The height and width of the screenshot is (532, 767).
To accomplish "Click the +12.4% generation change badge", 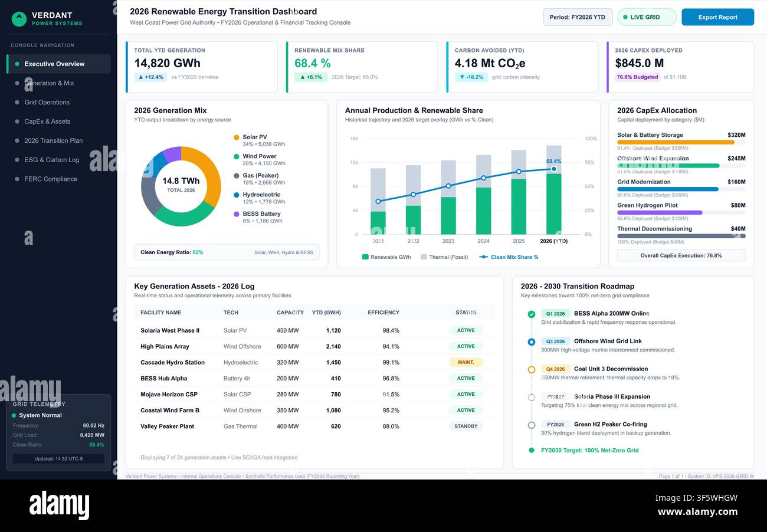I will [x=150, y=77].
